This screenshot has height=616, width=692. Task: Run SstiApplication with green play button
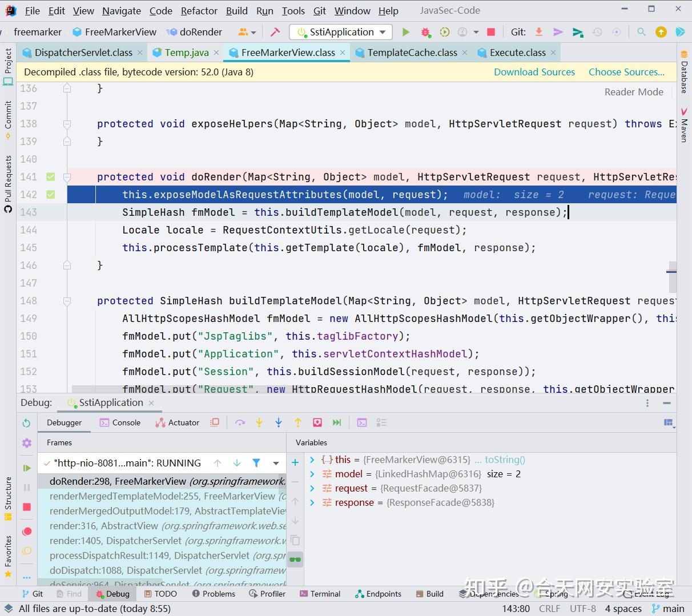(406, 32)
